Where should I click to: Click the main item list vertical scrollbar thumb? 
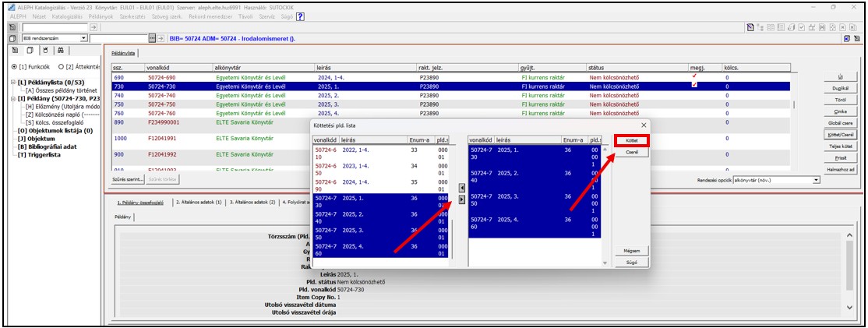795,104
